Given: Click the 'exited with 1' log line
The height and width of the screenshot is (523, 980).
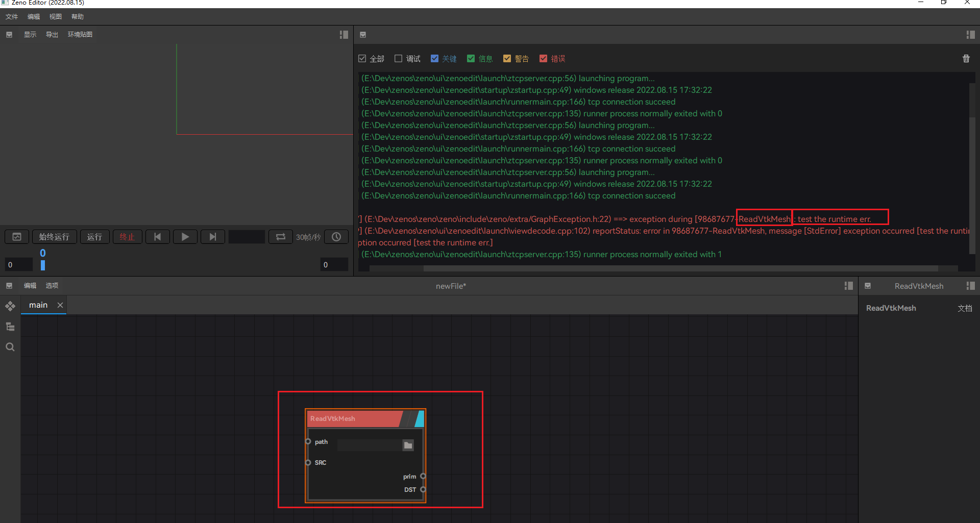Looking at the screenshot, I should click(542, 255).
